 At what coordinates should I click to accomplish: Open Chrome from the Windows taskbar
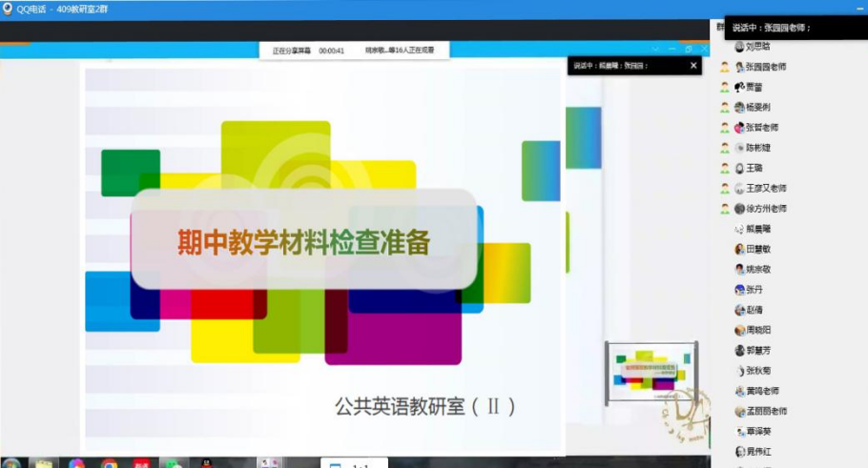pos(109,464)
